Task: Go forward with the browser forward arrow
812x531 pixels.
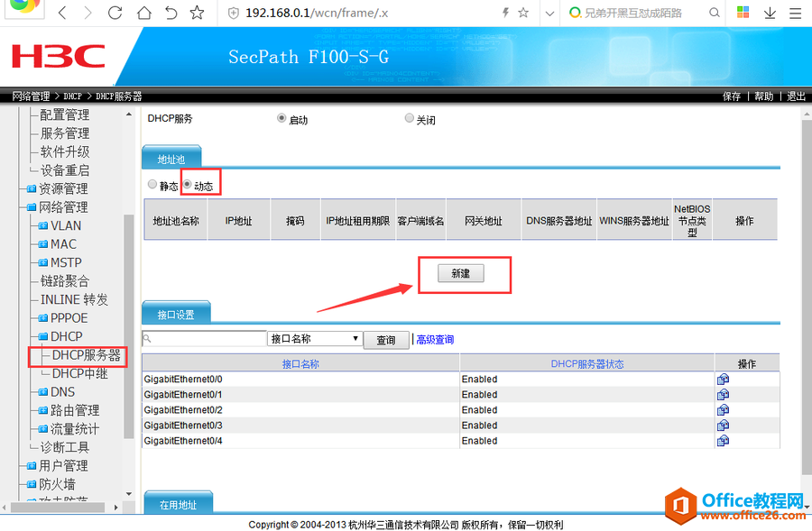Action: 88,13
